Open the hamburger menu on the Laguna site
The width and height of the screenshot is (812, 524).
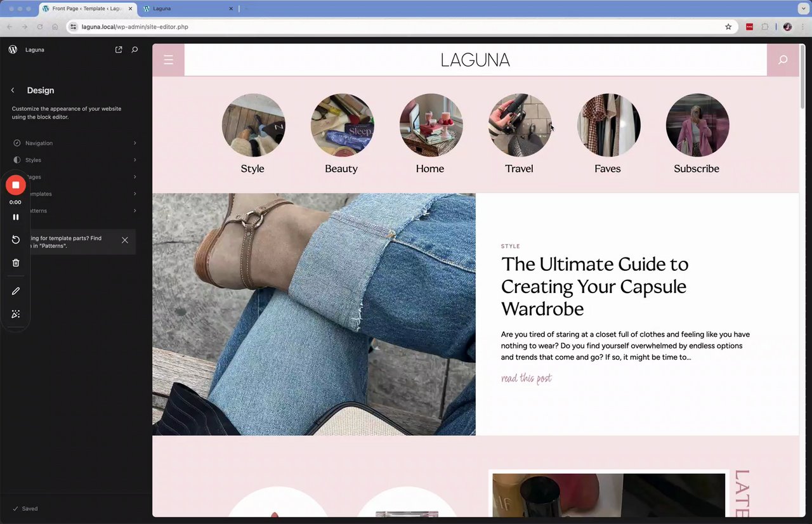coord(168,60)
